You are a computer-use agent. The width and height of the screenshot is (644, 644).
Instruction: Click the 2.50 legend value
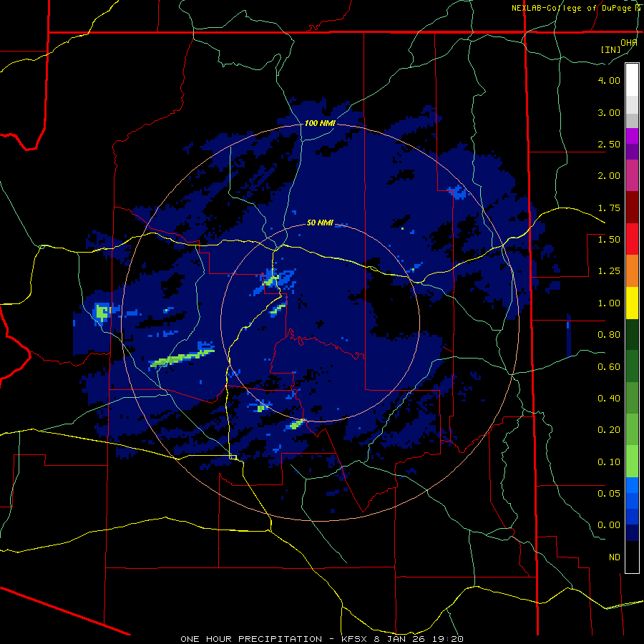pos(609,144)
